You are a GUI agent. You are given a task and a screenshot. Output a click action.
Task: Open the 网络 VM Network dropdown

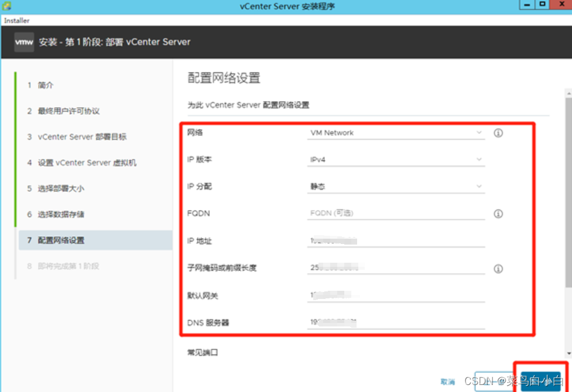click(x=396, y=133)
